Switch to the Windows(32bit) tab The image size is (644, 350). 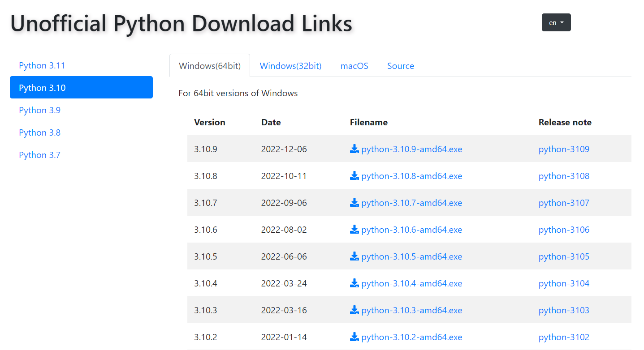pos(290,65)
